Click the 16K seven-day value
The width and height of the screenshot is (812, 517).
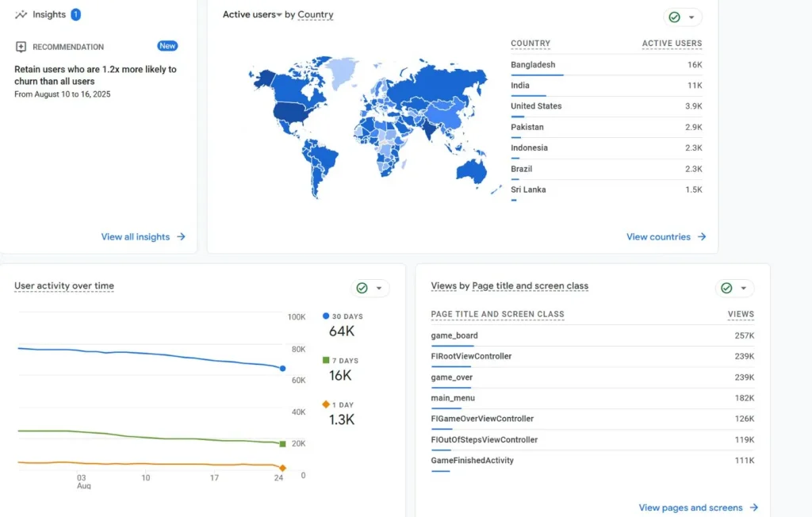click(340, 376)
